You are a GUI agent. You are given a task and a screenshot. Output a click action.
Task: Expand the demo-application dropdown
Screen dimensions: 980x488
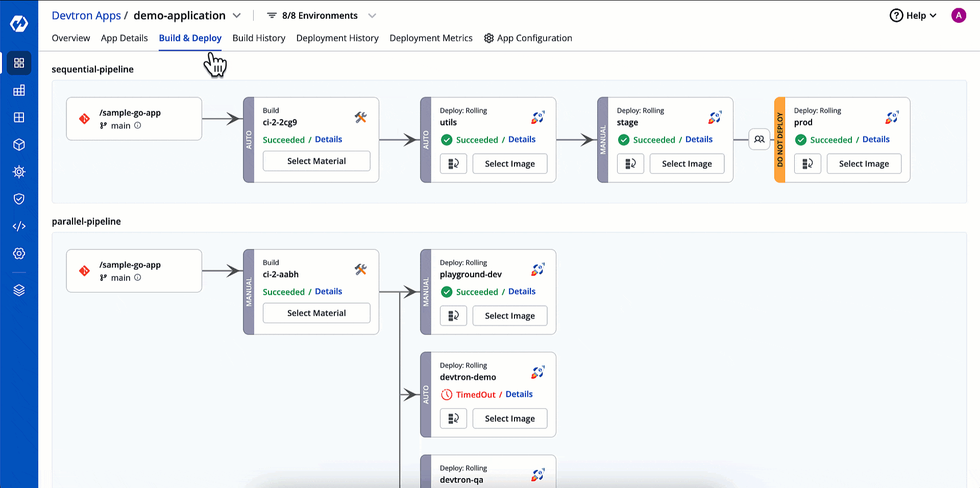(236, 15)
